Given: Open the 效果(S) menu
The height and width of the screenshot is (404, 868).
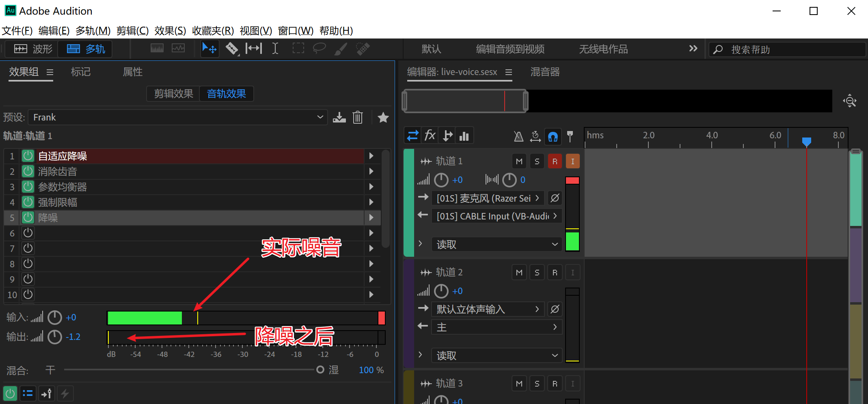Looking at the screenshot, I should point(170,30).
